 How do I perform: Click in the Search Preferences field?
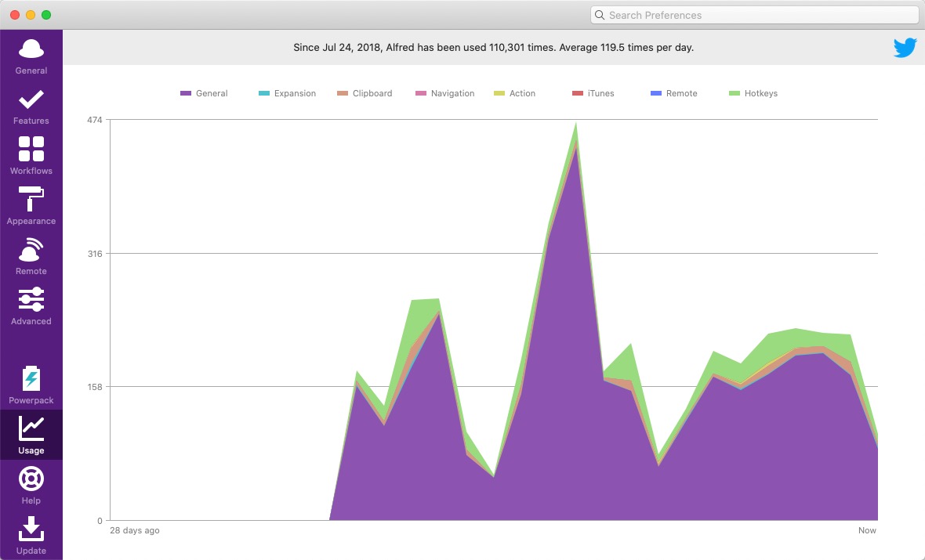(x=755, y=16)
